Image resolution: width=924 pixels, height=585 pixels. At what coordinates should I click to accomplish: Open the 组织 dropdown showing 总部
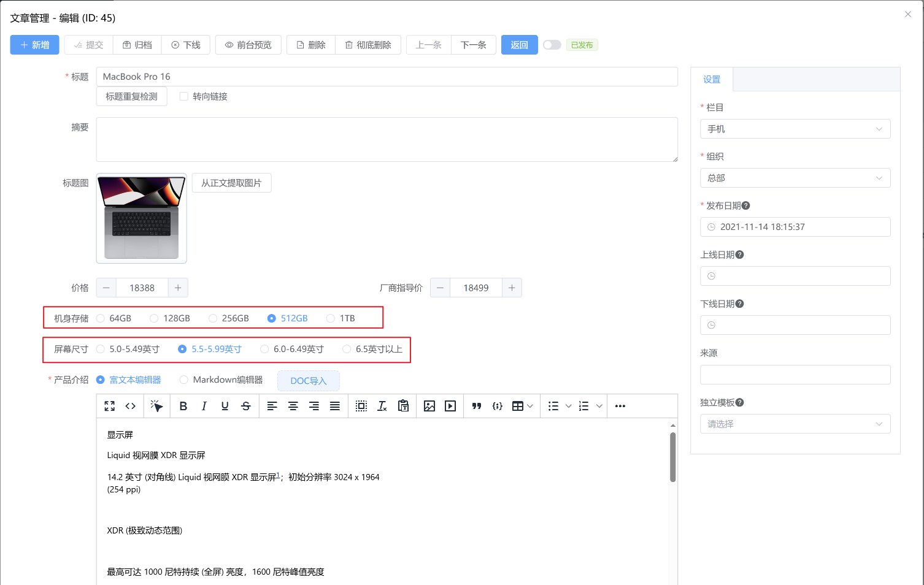point(795,178)
